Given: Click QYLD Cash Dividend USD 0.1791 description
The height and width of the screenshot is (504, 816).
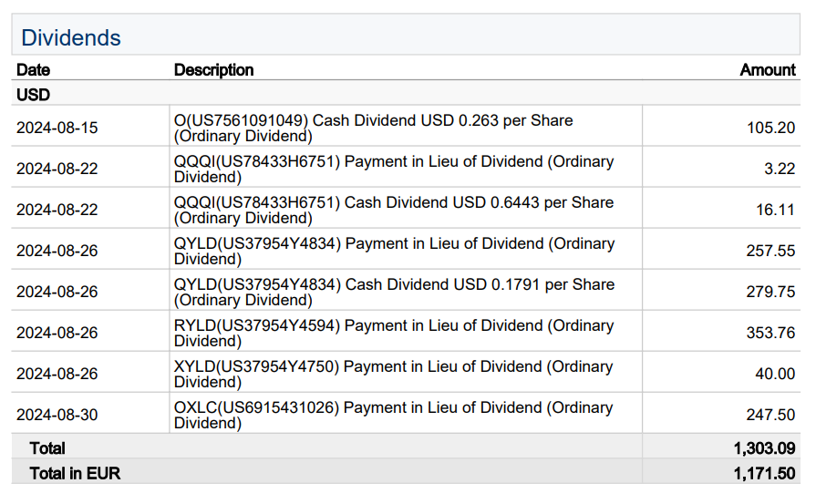Looking at the screenshot, I should [394, 293].
